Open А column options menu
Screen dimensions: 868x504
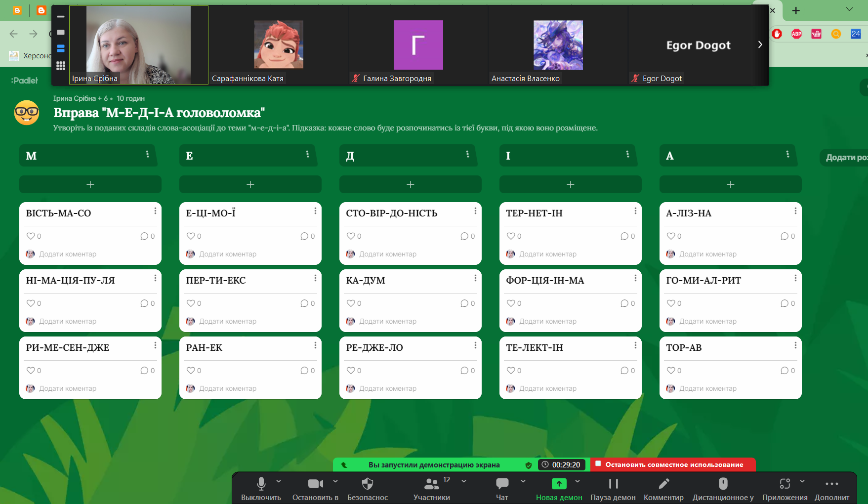click(x=787, y=154)
